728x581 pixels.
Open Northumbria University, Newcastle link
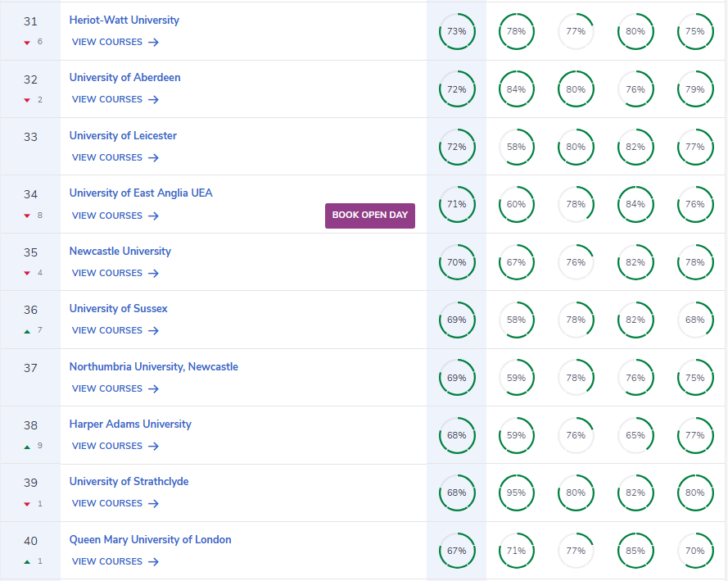pos(154,366)
